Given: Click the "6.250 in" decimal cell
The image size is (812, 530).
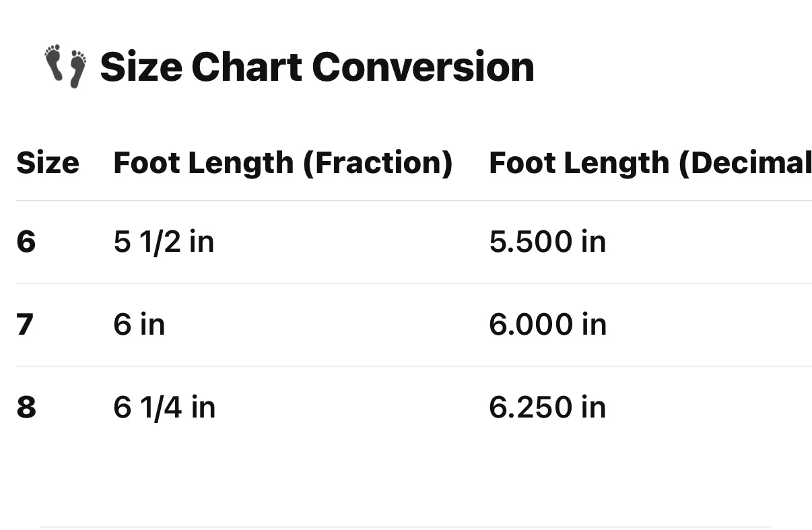Looking at the screenshot, I should pyautogui.click(x=547, y=407).
